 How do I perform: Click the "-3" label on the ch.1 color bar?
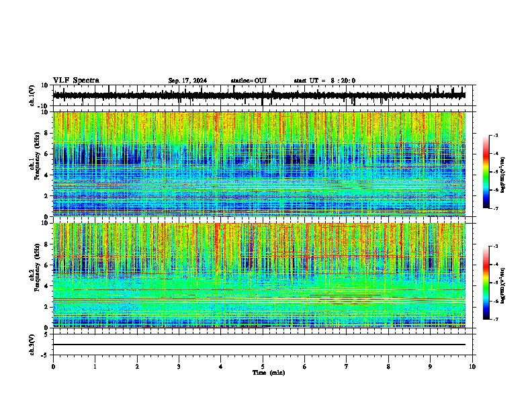pyautogui.click(x=496, y=136)
